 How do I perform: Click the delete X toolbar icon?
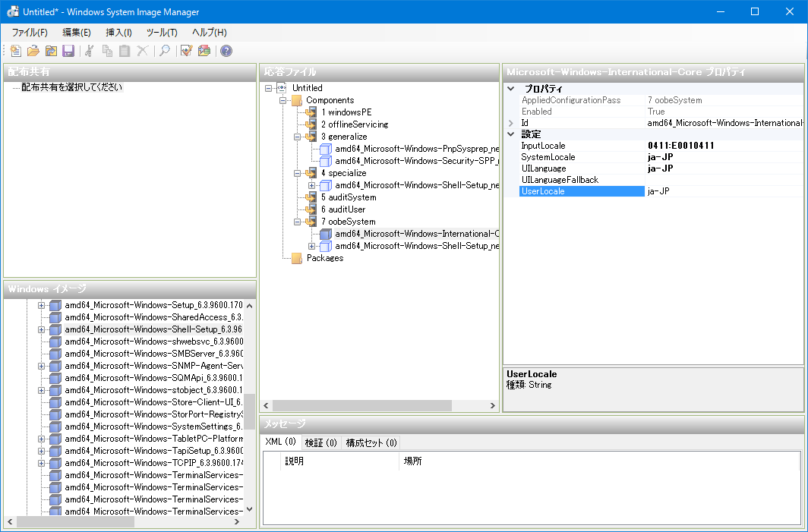(142, 51)
